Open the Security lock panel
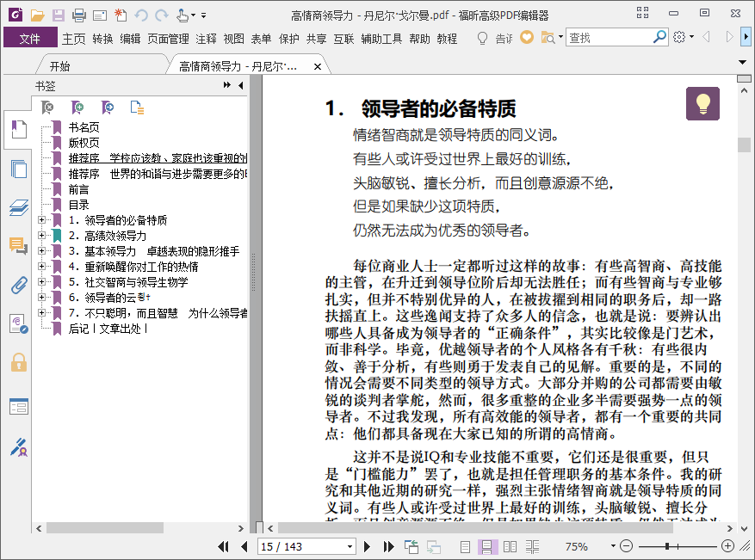Viewport: 755px width, 560px height. 18,362
